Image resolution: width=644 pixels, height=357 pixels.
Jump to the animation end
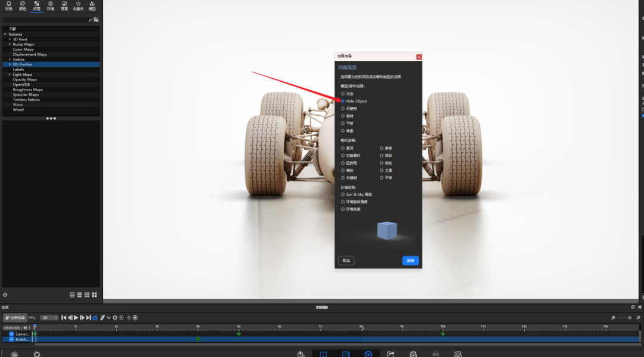(88, 318)
